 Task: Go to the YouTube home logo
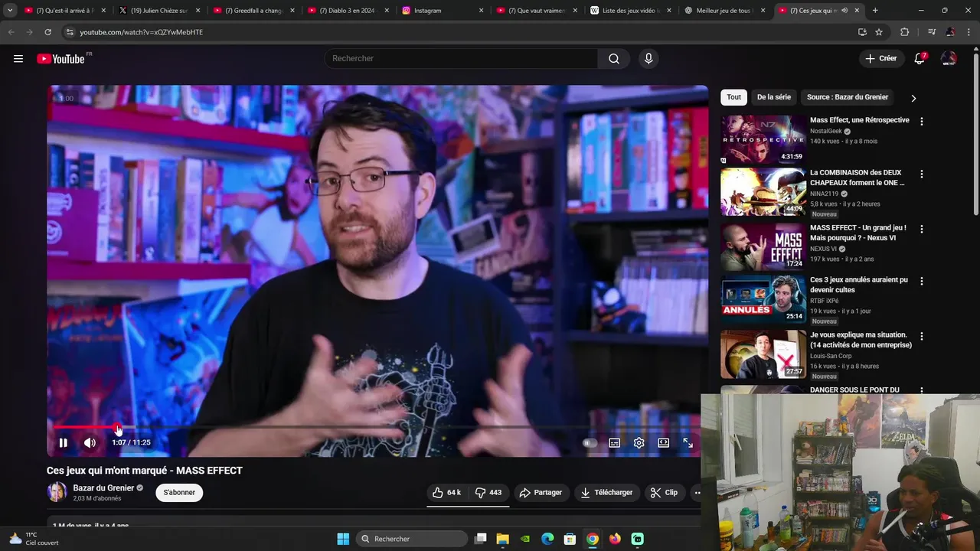tap(60, 59)
